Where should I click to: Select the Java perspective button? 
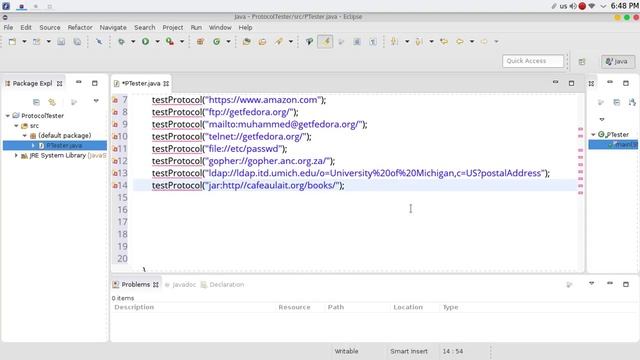point(618,62)
